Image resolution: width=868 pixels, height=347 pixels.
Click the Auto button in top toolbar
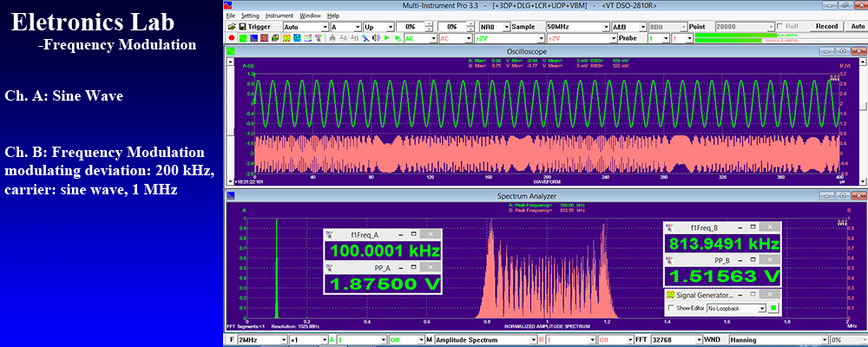coord(857,27)
